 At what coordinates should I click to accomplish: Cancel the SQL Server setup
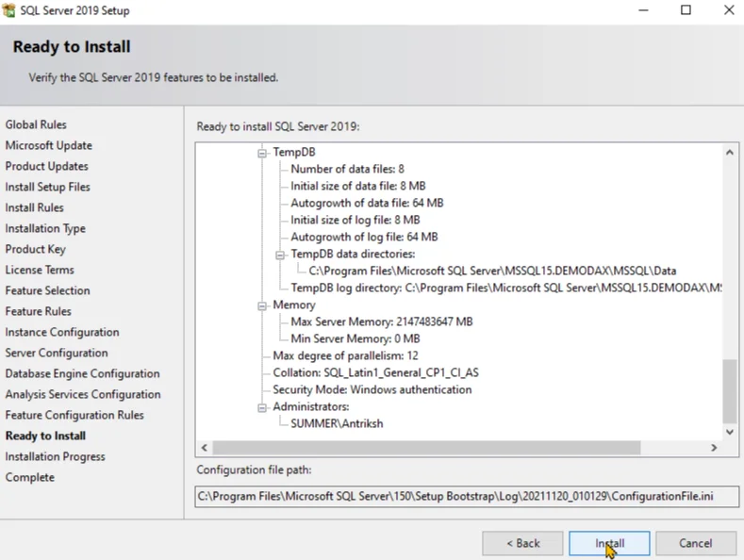(x=696, y=543)
